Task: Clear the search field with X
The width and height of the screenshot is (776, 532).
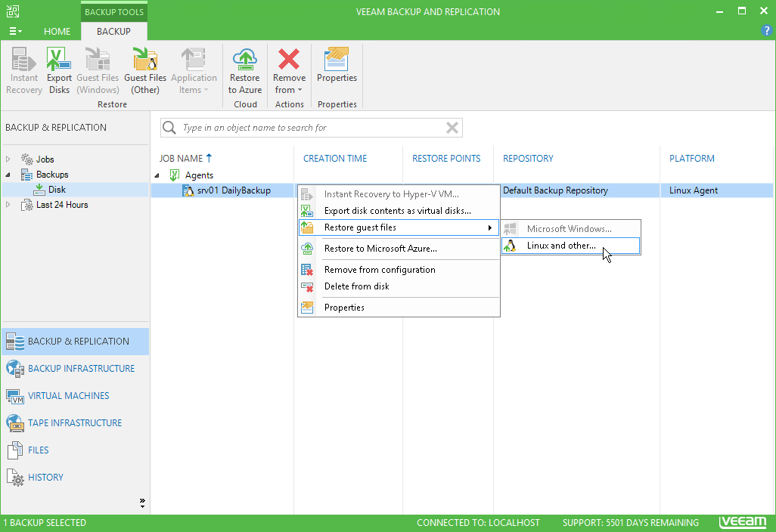Action: tap(452, 128)
